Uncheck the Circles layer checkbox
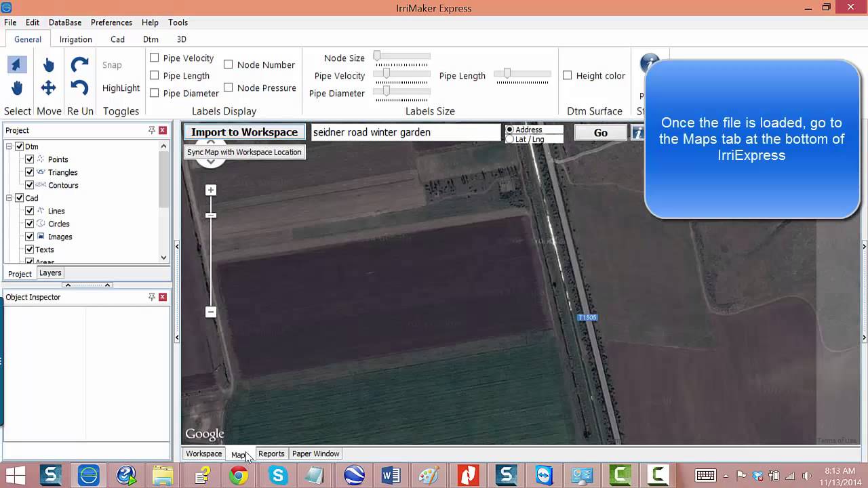 30,224
